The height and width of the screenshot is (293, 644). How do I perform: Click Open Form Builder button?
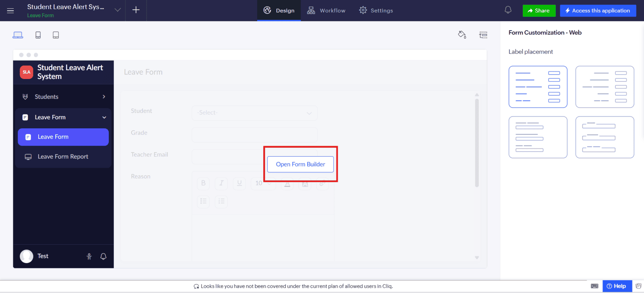(300, 164)
